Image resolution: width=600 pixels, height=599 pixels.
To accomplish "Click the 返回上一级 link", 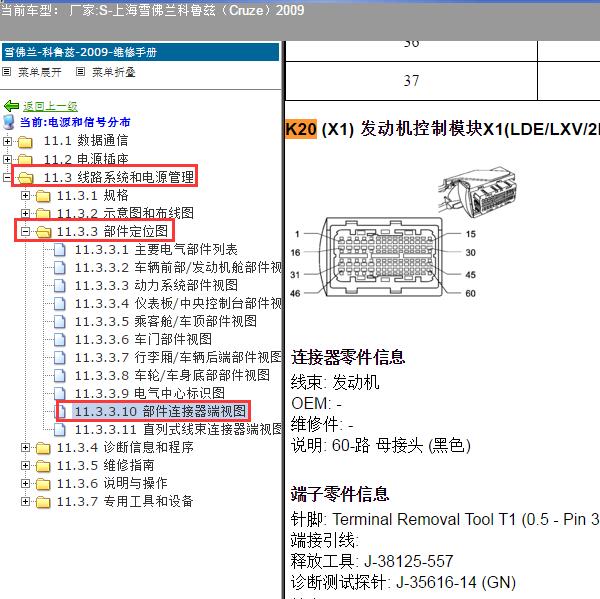I will [x=50, y=106].
